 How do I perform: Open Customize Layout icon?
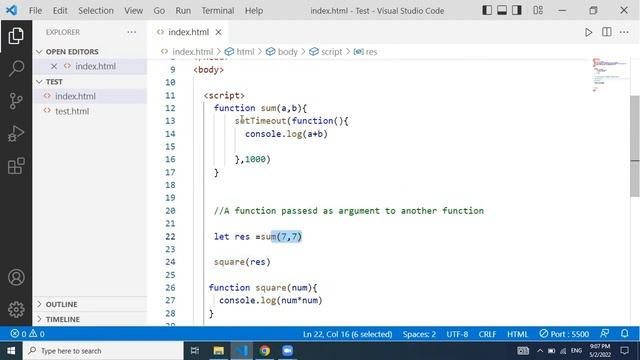pos(538,11)
